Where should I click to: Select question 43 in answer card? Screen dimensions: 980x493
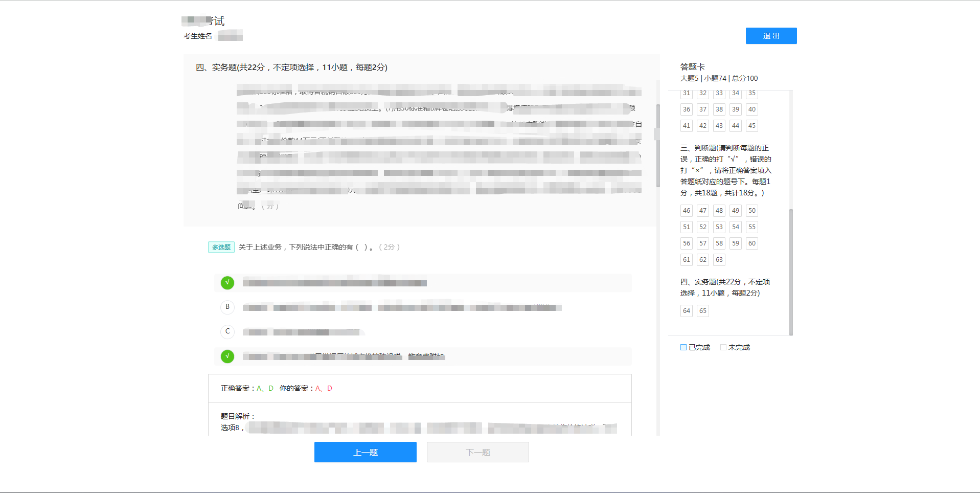(719, 126)
